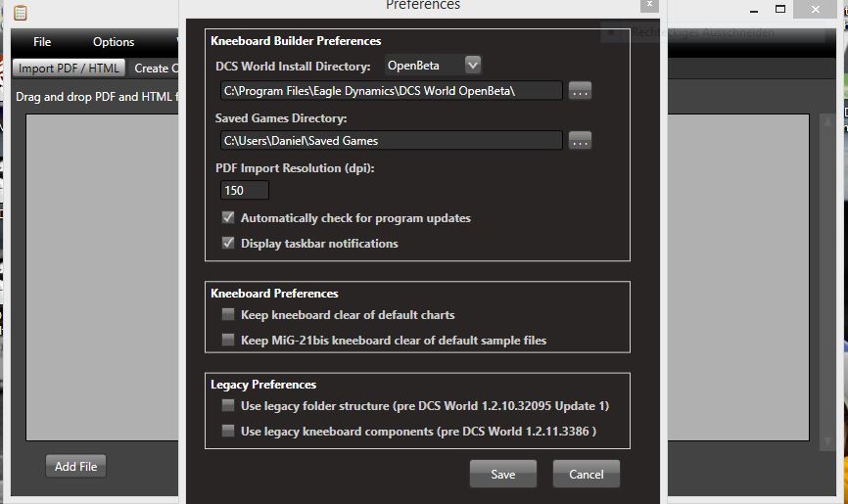The image size is (848, 504).
Task: Toggle Automatically check for program updates
Action: pos(228,217)
